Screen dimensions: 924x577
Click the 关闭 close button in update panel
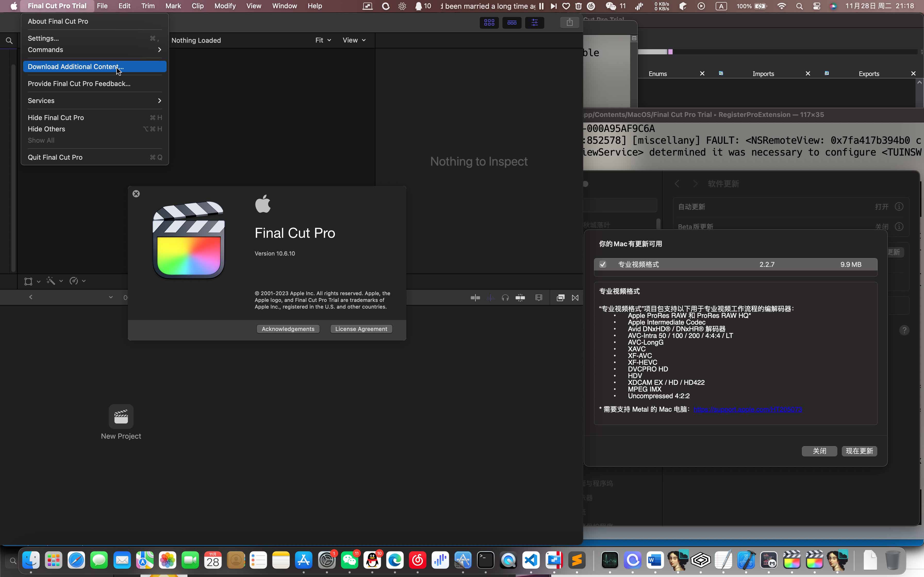(x=820, y=451)
